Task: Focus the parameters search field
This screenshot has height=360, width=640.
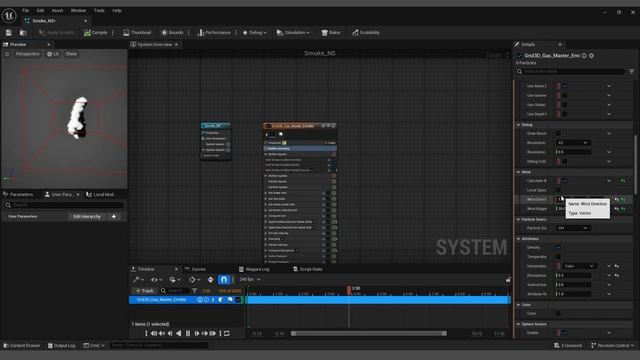Action: (x=64, y=205)
